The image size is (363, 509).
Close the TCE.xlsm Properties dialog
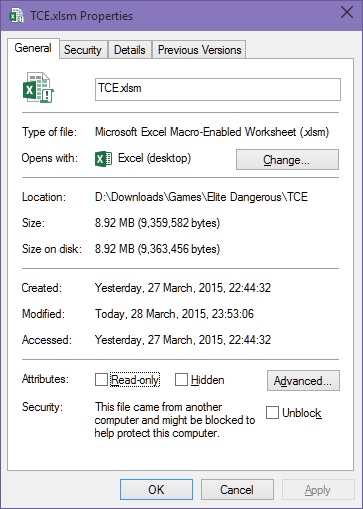pos(347,13)
